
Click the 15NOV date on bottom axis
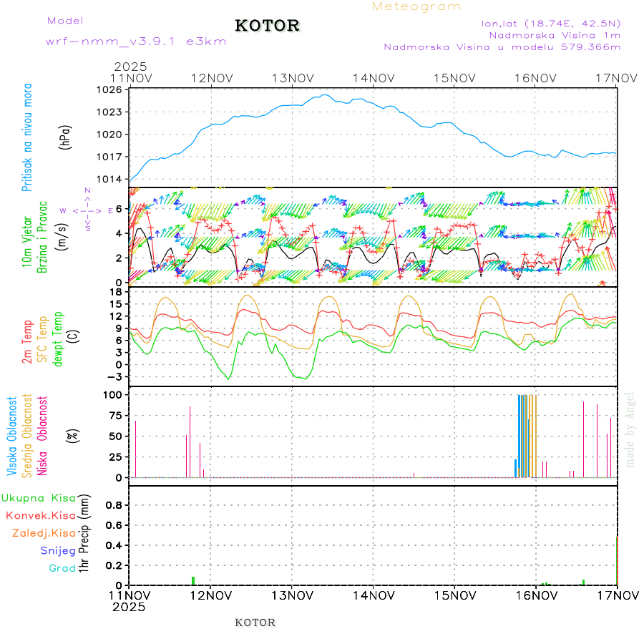[454, 595]
